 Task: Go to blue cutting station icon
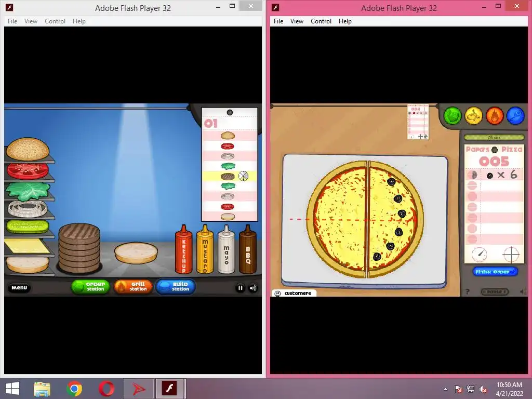pyautogui.click(x=515, y=116)
